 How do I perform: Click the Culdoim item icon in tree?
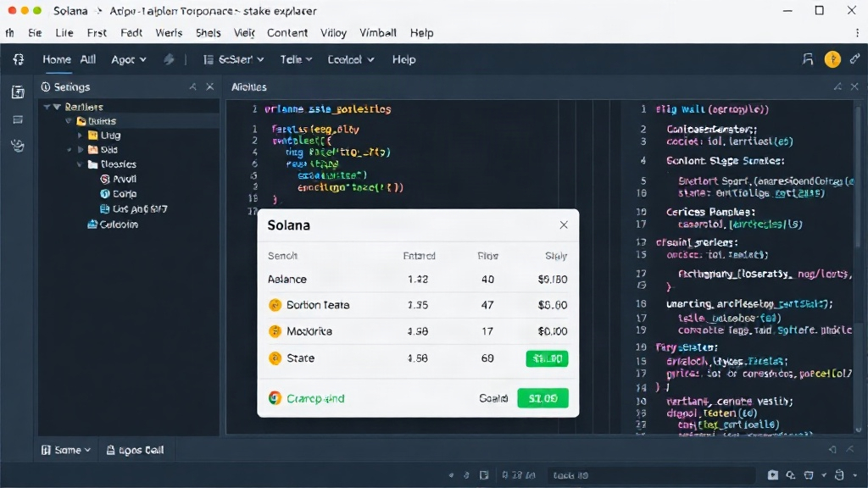point(92,224)
